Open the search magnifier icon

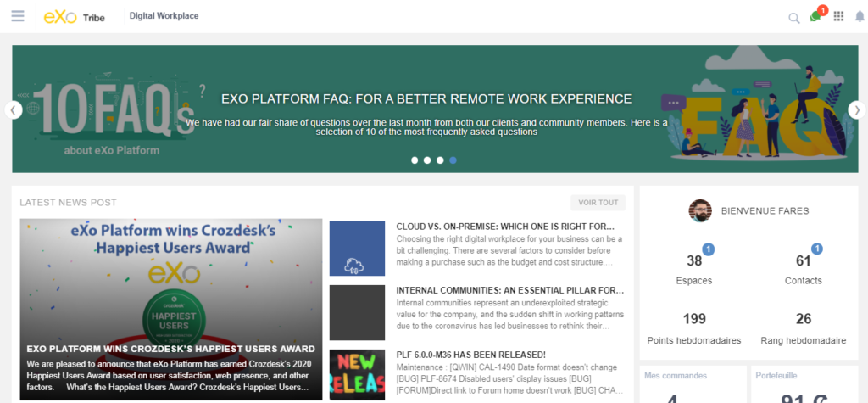[794, 18]
